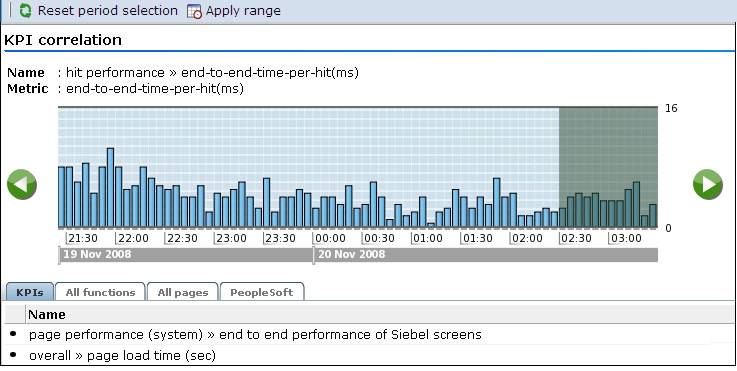Click the Name column header
The height and width of the screenshot is (371, 737).
point(47,314)
